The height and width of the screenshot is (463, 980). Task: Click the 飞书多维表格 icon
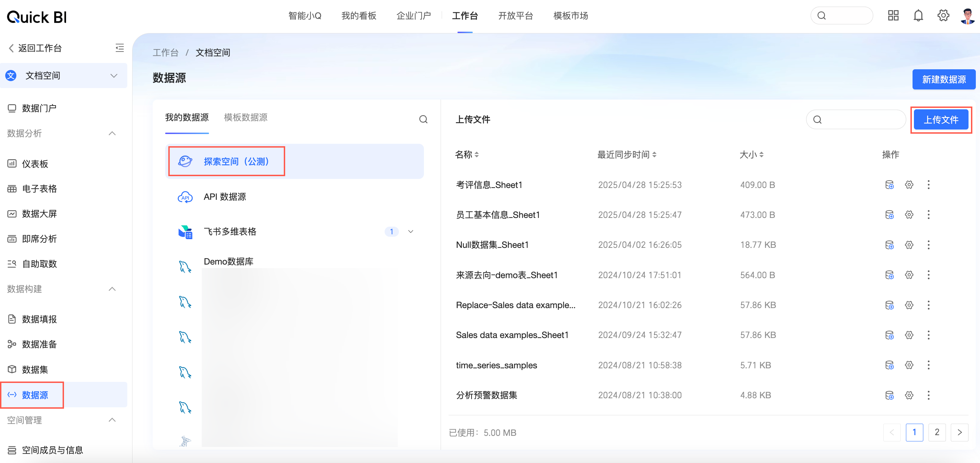[x=185, y=232]
